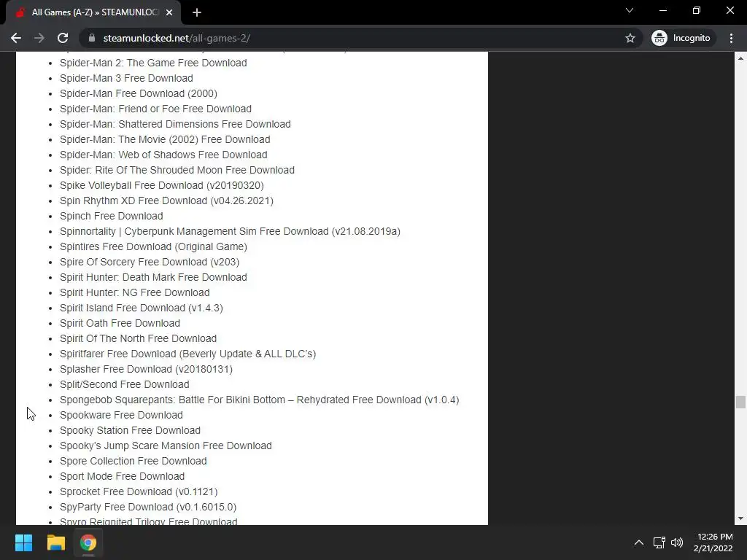Click the forward navigation arrow
The image size is (747, 560).
(x=39, y=38)
